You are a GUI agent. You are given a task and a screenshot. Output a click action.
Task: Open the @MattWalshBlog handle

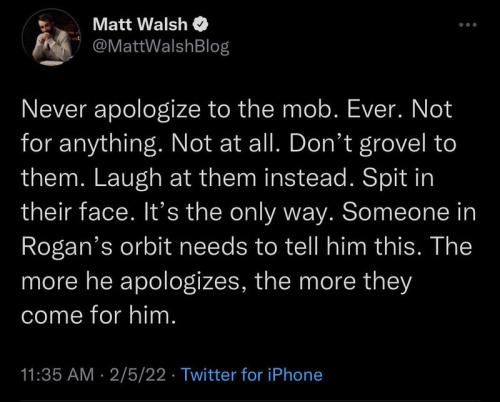point(161,47)
